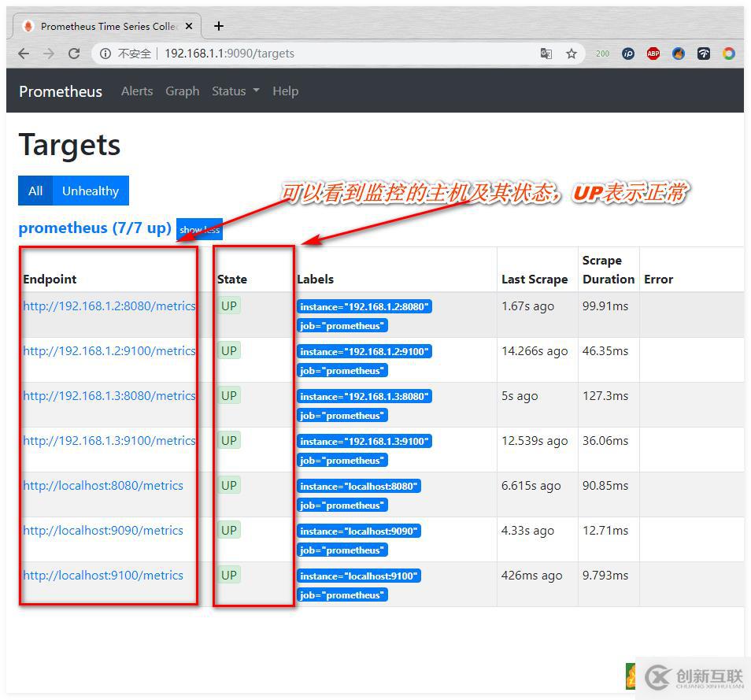Open http://192.168.1.2:9100/metrics endpoint
The width and height of the screenshot is (751, 700).
(x=109, y=350)
